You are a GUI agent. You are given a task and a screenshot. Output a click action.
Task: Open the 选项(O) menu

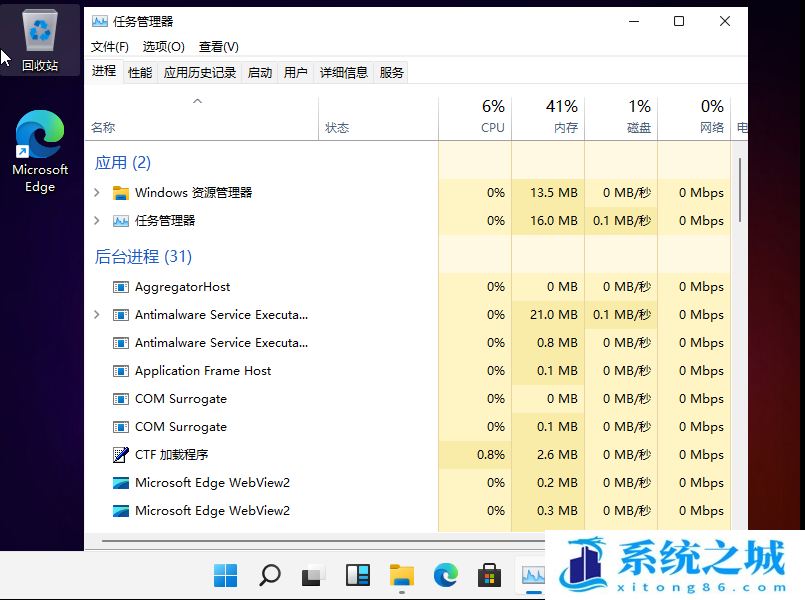tap(164, 47)
